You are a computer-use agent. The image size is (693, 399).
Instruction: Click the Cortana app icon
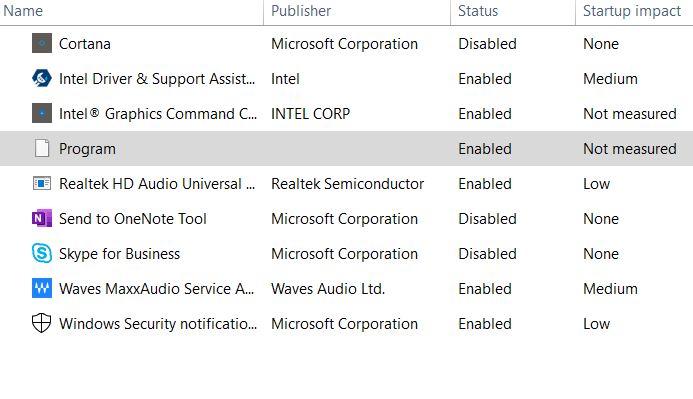click(42, 43)
